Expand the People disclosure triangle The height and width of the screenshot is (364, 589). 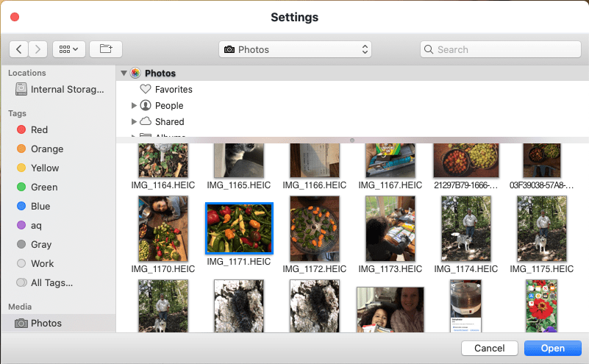tap(134, 106)
